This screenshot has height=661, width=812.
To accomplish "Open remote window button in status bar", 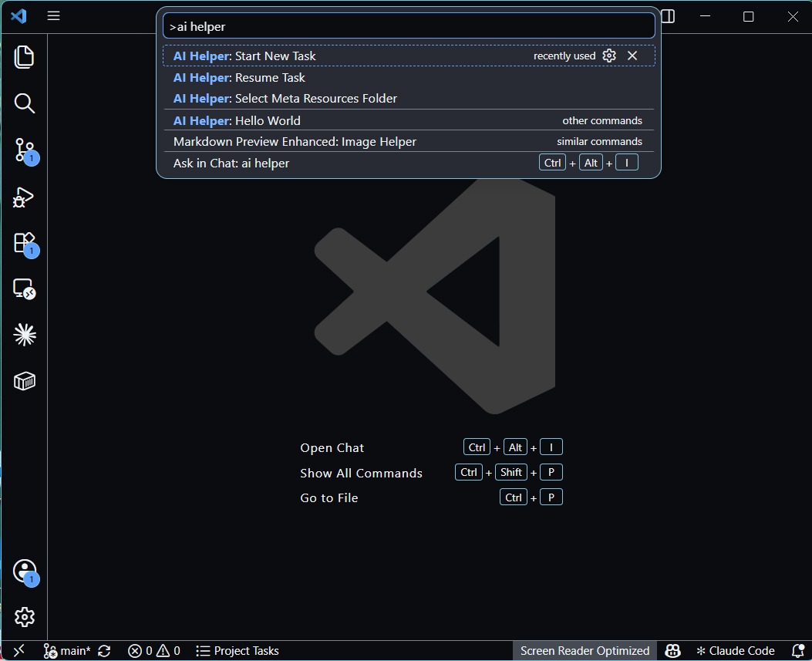I will coord(19,651).
